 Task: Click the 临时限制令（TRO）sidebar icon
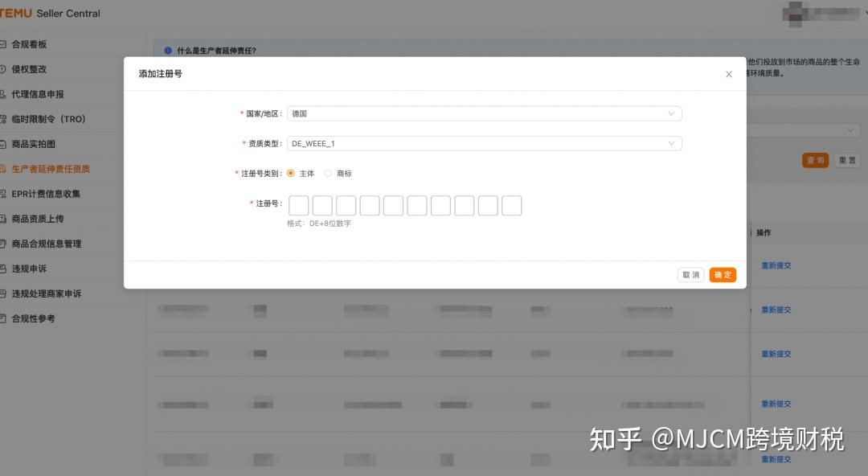pos(8,119)
